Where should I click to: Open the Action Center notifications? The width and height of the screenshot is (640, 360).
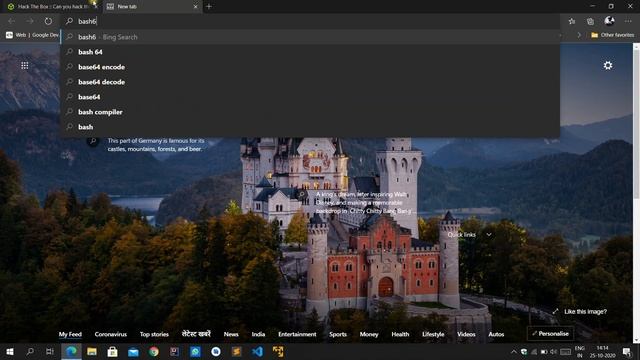click(x=627, y=351)
